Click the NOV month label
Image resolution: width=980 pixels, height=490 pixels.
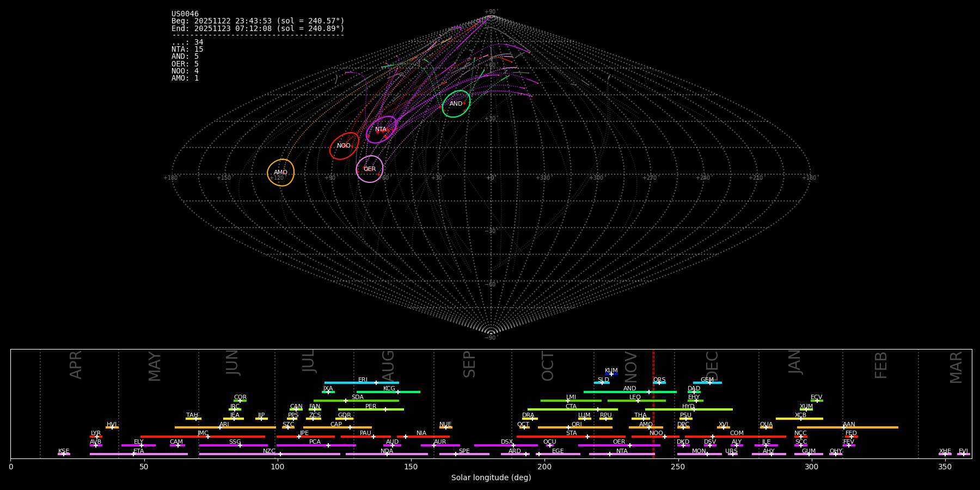pyautogui.click(x=630, y=366)
